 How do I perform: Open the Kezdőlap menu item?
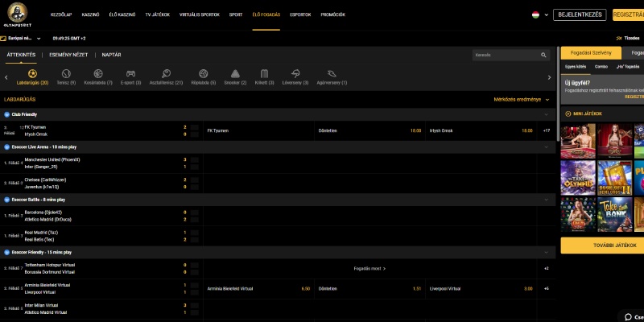61,14
